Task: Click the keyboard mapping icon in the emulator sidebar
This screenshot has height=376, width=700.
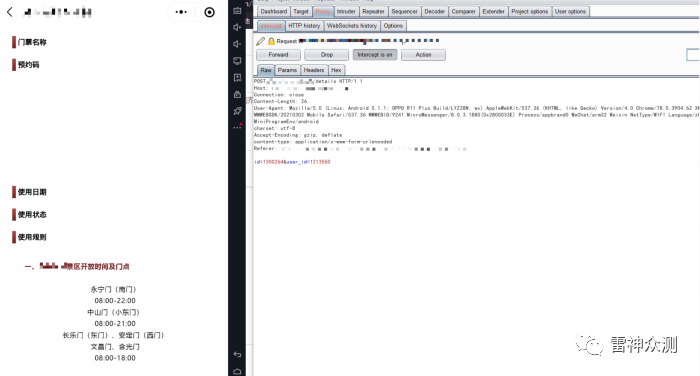Action: [x=237, y=10]
